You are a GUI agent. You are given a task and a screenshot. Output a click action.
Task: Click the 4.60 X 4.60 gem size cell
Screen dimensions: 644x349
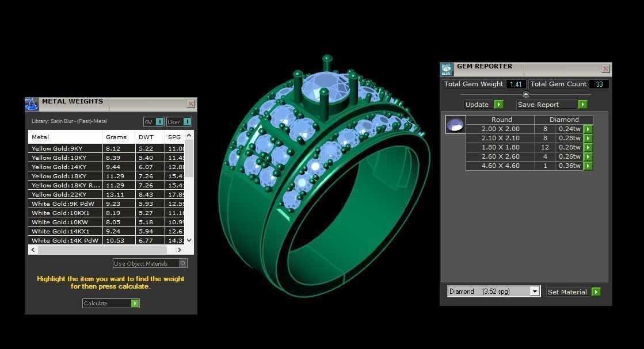click(500, 166)
